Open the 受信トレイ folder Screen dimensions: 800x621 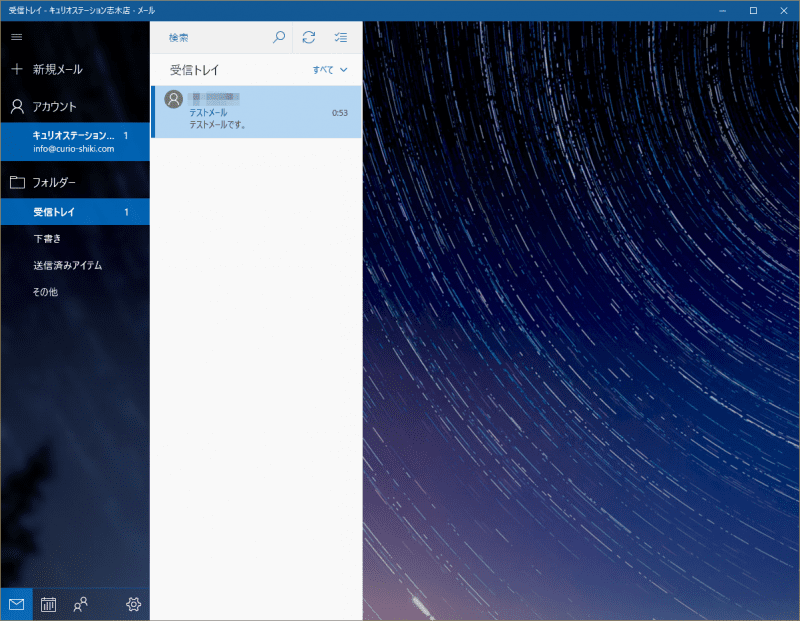[75, 212]
